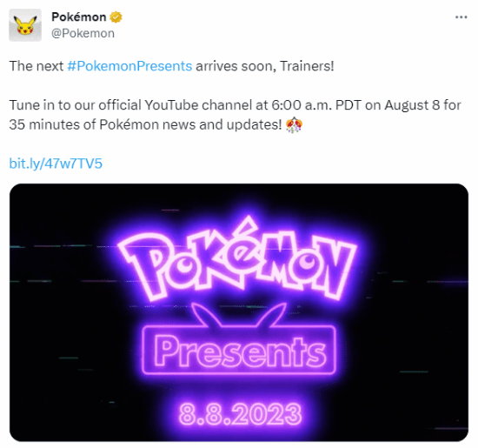Click the neon Pokémon logo in the image
The width and height of the screenshot is (478, 448).
[x=238, y=259]
